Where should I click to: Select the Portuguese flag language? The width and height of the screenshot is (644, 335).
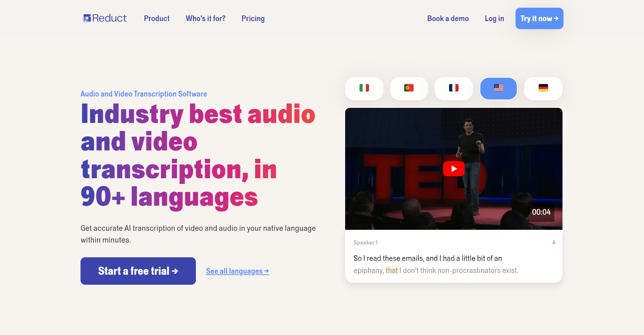pos(409,88)
